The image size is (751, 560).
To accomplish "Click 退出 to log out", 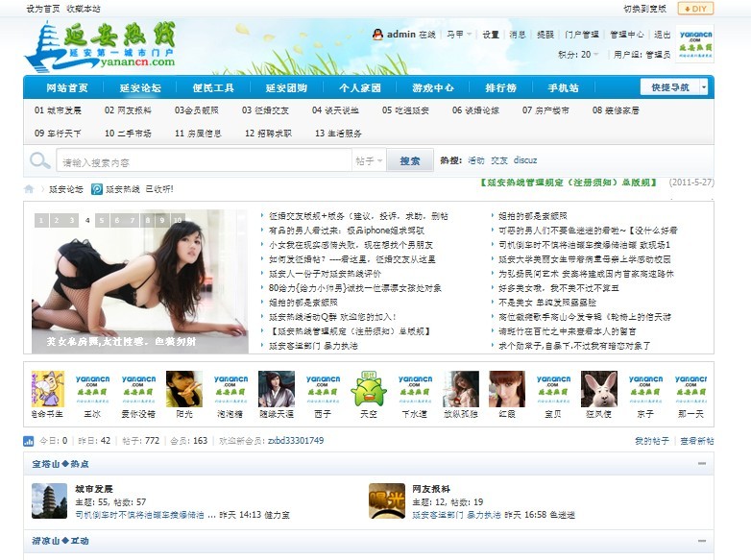I will tap(663, 35).
